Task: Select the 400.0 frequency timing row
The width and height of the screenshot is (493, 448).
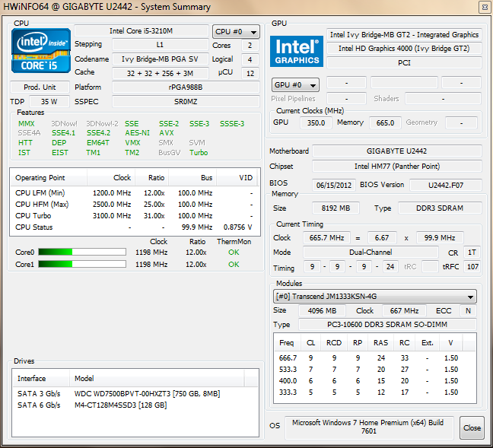Action: 375,381
